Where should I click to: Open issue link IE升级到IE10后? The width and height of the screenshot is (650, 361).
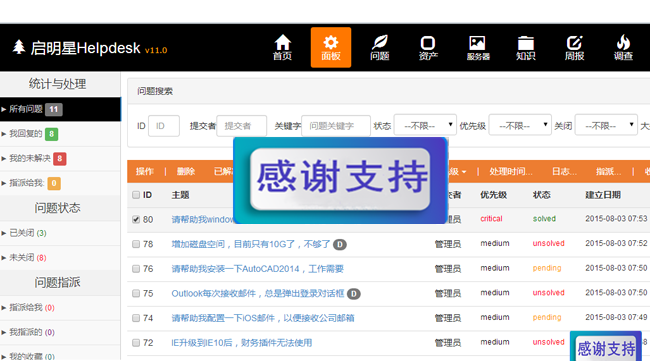click(242, 343)
